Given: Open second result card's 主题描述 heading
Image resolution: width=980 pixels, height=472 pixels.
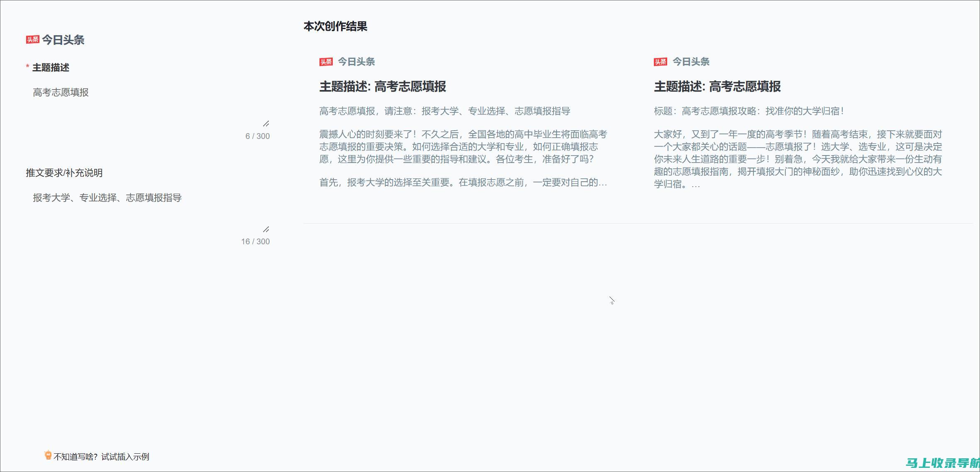Looking at the screenshot, I should coord(717,87).
